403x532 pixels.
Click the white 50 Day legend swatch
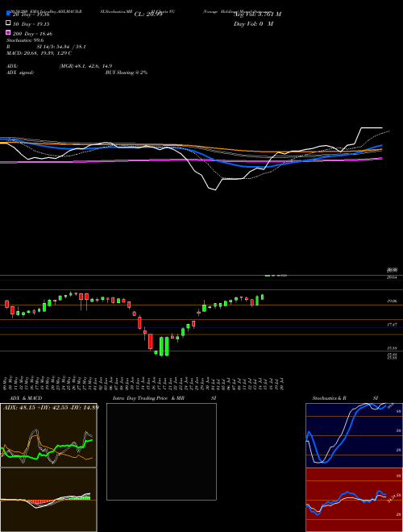click(8, 23)
